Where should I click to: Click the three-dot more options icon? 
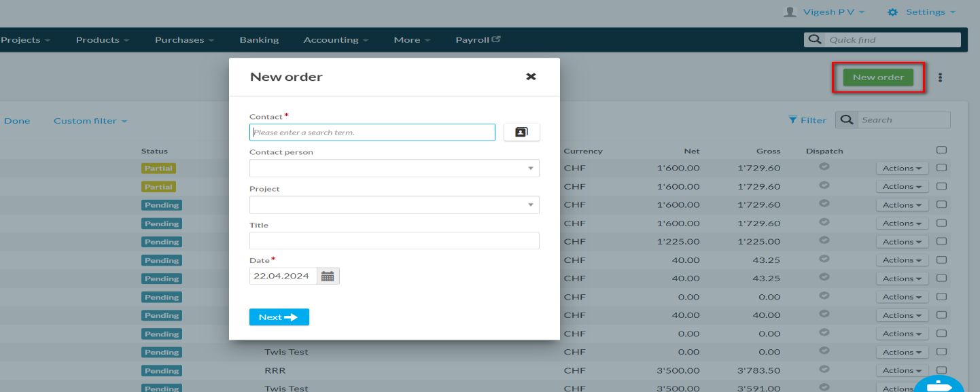click(x=940, y=77)
